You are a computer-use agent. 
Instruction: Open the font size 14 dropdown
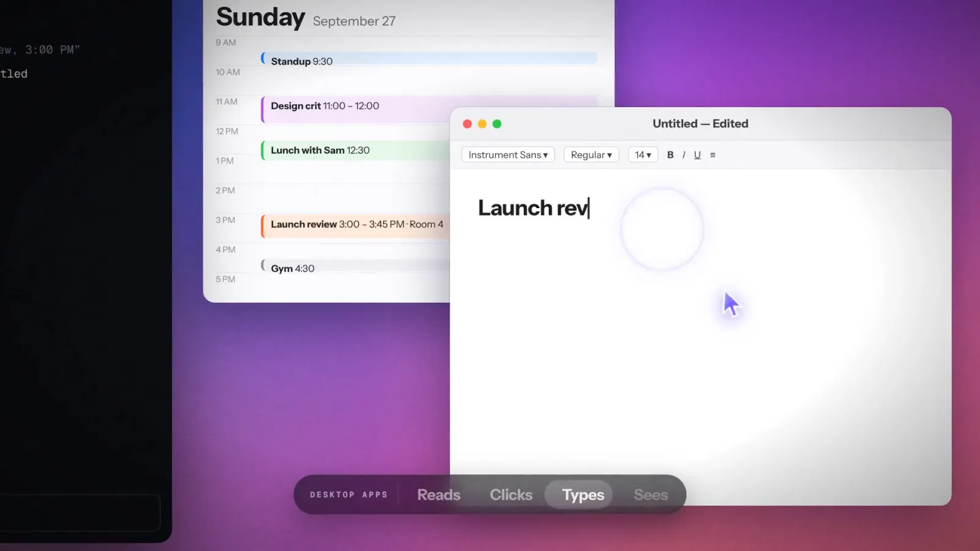[x=643, y=155]
